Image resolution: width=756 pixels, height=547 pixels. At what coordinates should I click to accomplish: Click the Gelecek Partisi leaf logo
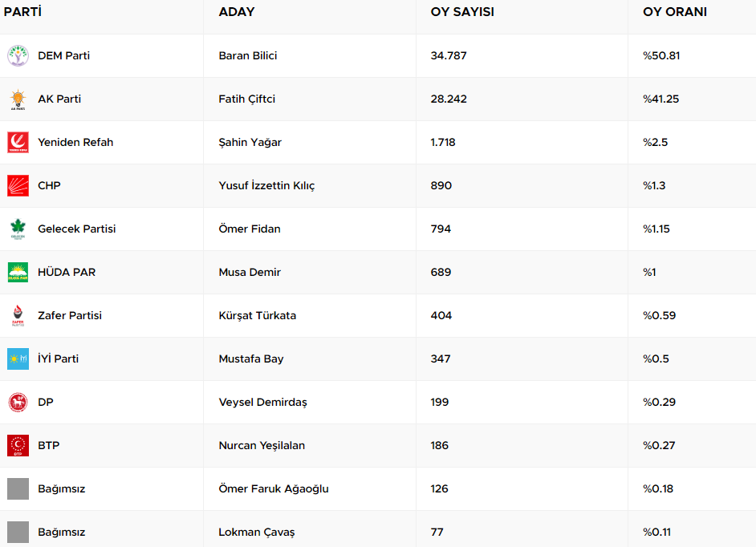pyautogui.click(x=18, y=229)
